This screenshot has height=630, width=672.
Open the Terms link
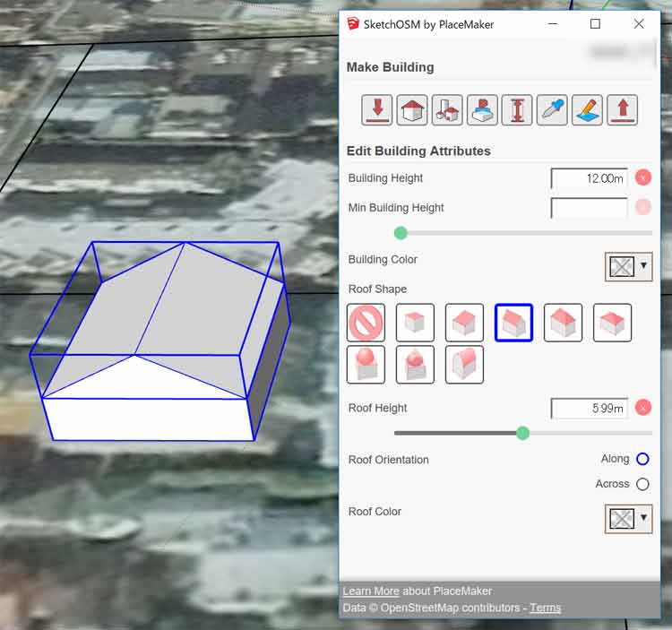(x=545, y=608)
